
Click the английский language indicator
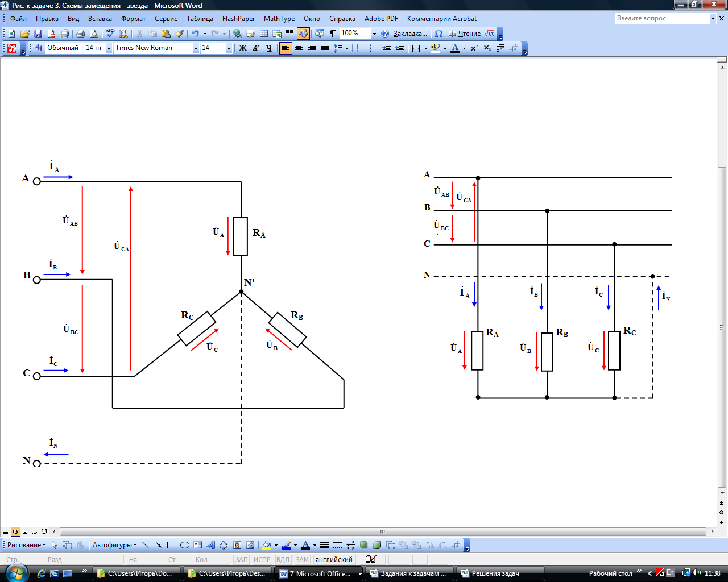(334, 560)
